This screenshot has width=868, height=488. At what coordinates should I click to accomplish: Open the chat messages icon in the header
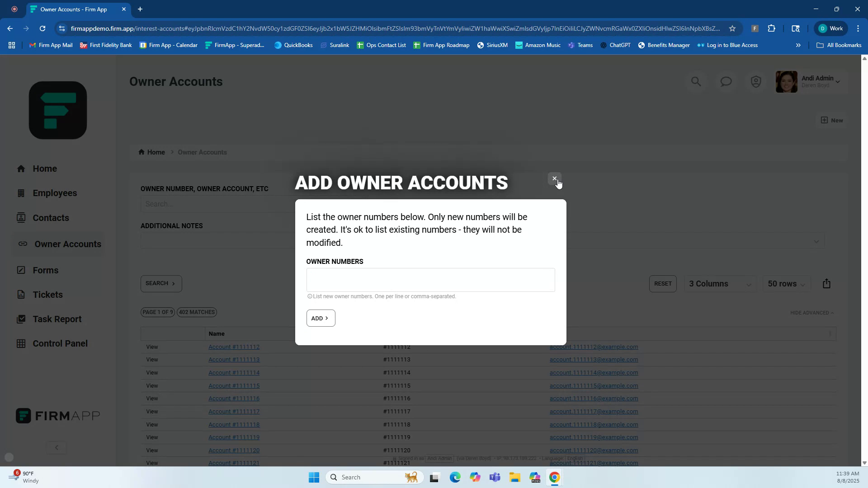tap(726, 81)
